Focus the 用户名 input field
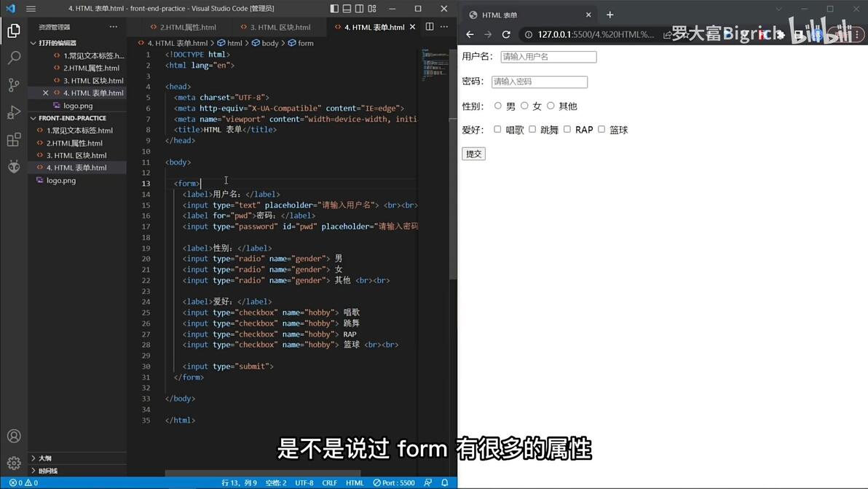868x489 pixels. (548, 57)
